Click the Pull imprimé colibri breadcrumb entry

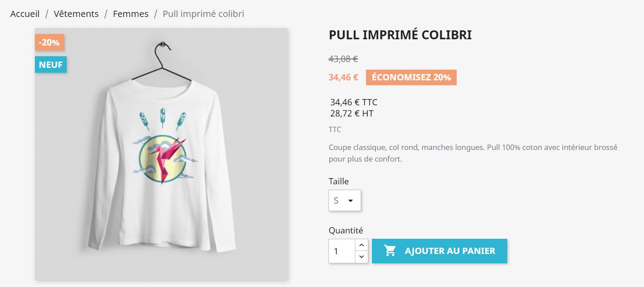pyautogui.click(x=203, y=13)
